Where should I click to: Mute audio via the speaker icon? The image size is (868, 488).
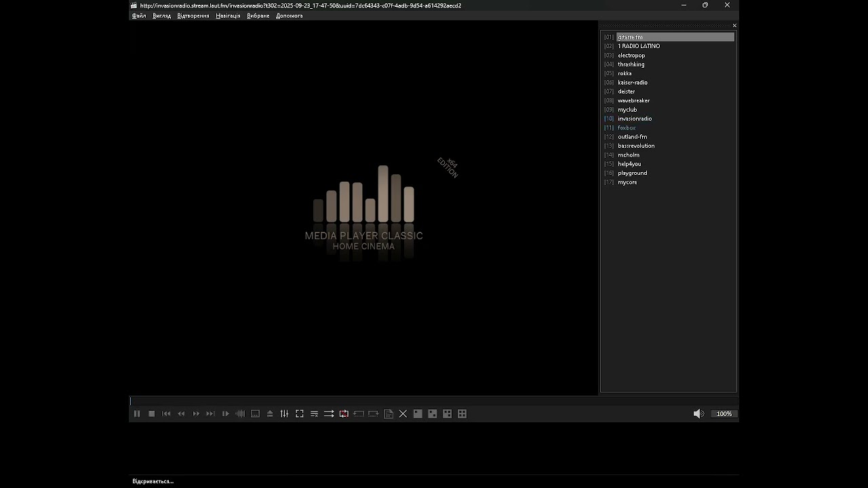tap(698, 413)
